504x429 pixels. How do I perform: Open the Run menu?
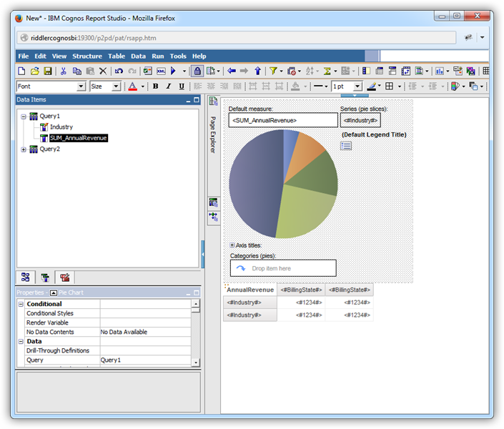point(158,56)
